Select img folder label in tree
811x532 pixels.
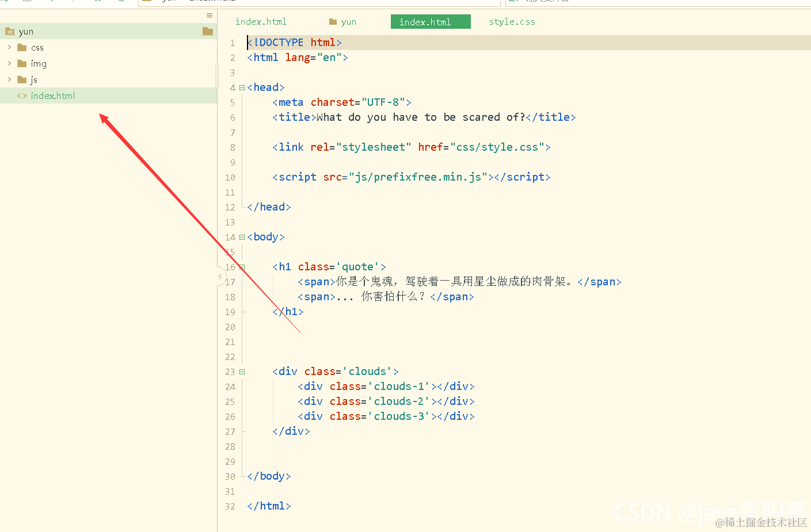click(x=39, y=64)
